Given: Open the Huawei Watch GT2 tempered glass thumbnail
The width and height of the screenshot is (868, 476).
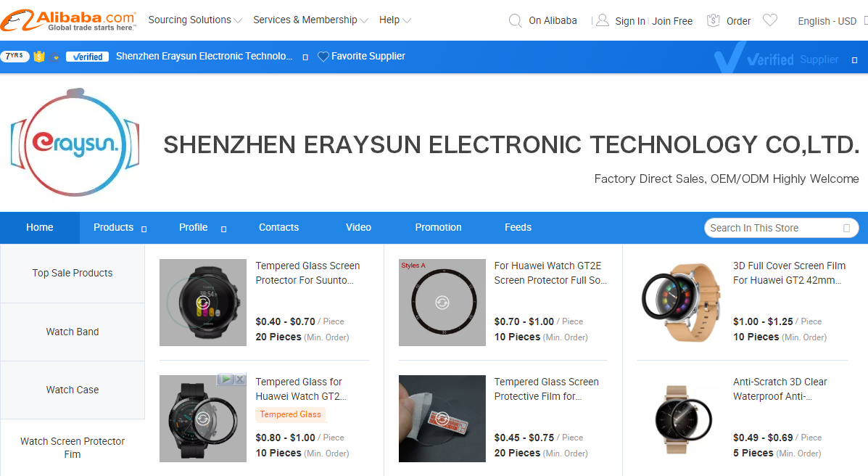Looking at the screenshot, I should pyautogui.click(x=203, y=419).
